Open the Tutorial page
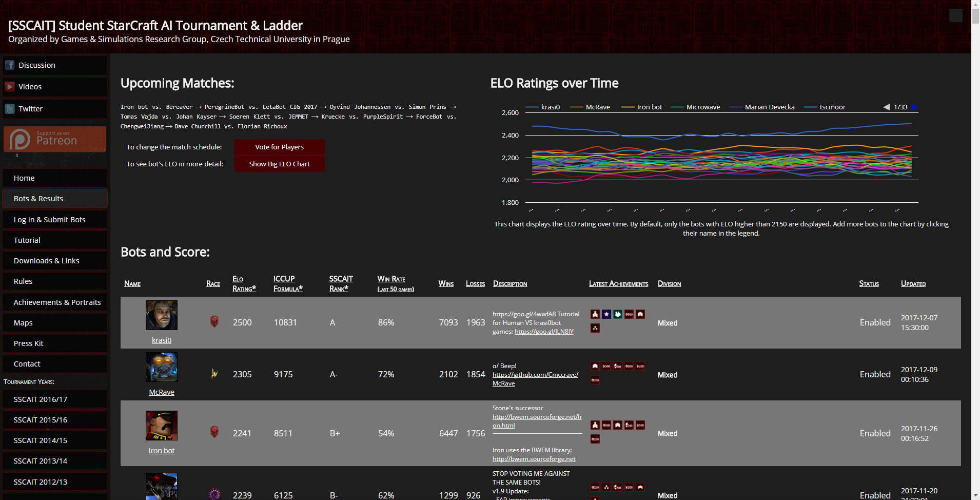 55,240
